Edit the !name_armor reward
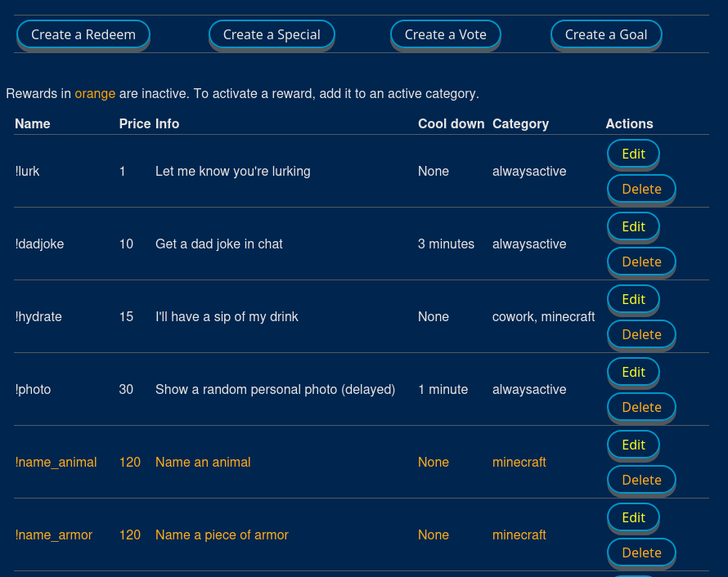This screenshot has width=728, height=577. pyautogui.click(x=633, y=517)
